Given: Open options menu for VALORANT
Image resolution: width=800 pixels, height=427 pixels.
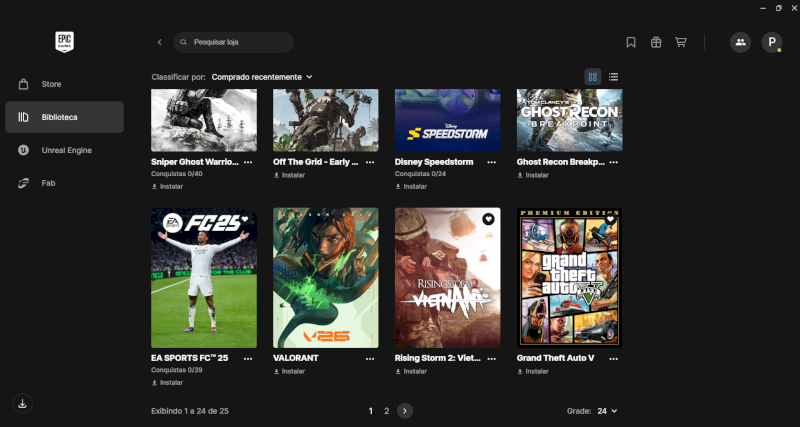Looking at the screenshot, I should [370, 359].
